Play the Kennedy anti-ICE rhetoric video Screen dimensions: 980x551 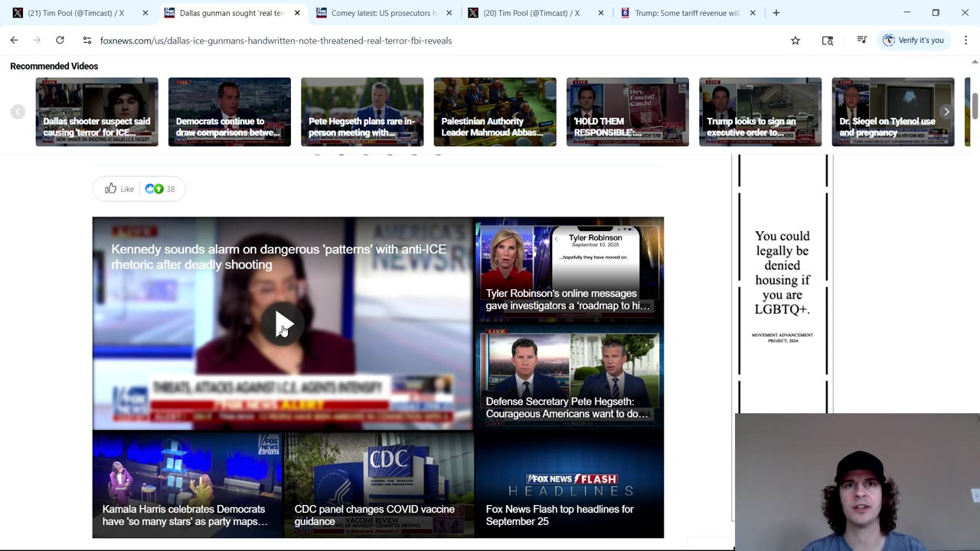(283, 324)
